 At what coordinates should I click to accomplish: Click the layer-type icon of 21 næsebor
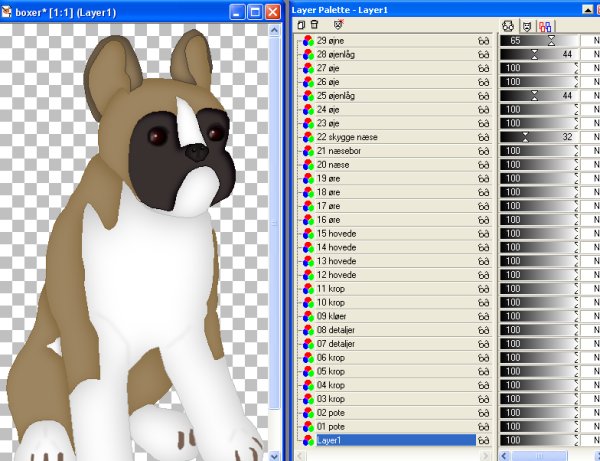(308, 150)
